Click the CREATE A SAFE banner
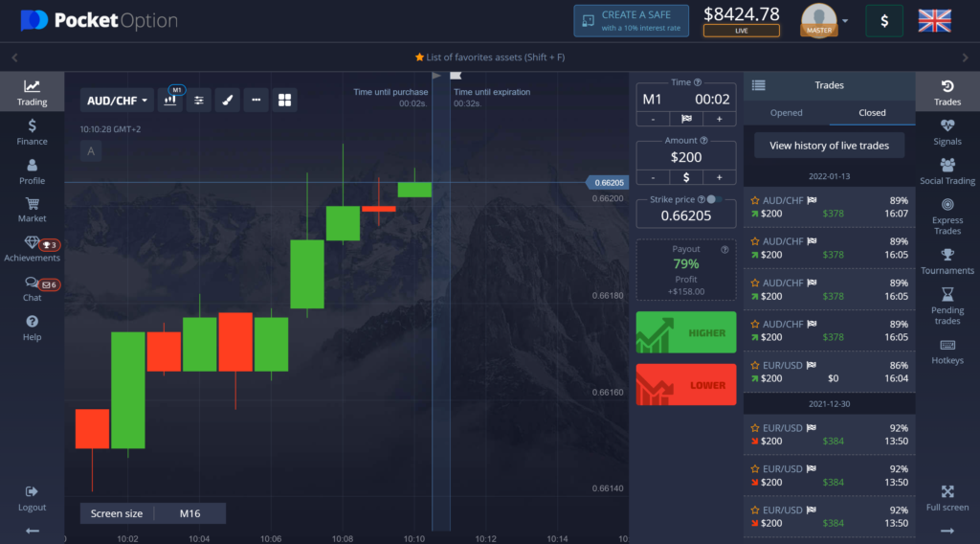980x544 pixels. (632, 21)
